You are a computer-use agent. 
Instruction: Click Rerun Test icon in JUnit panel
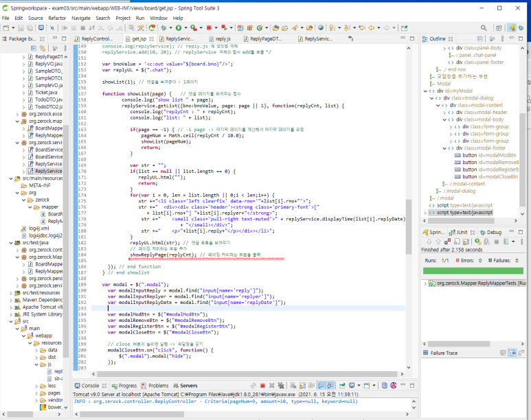click(x=477, y=242)
